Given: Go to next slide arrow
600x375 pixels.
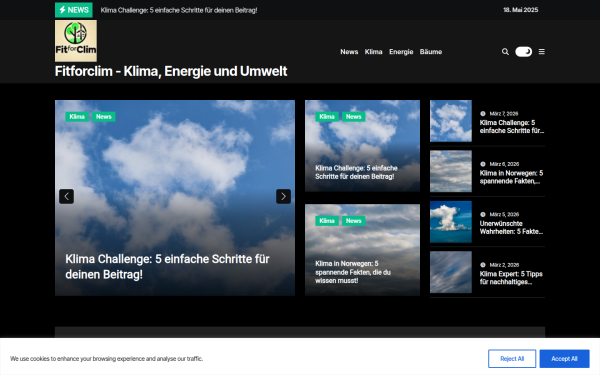Looking at the screenshot, I should click(284, 196).
